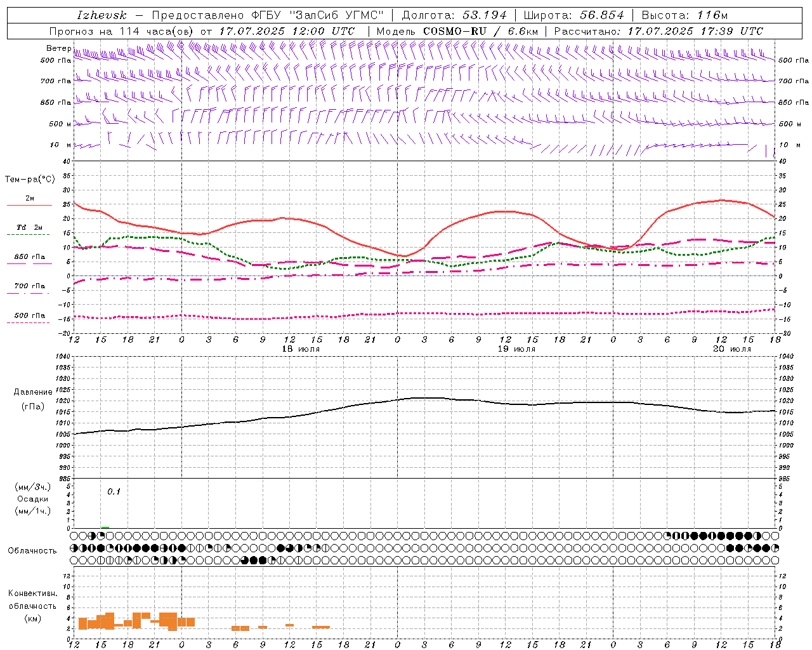Click the '(гПа)' unit under Давление
This screenshot has width=812, height=650.
pos(32,406)
